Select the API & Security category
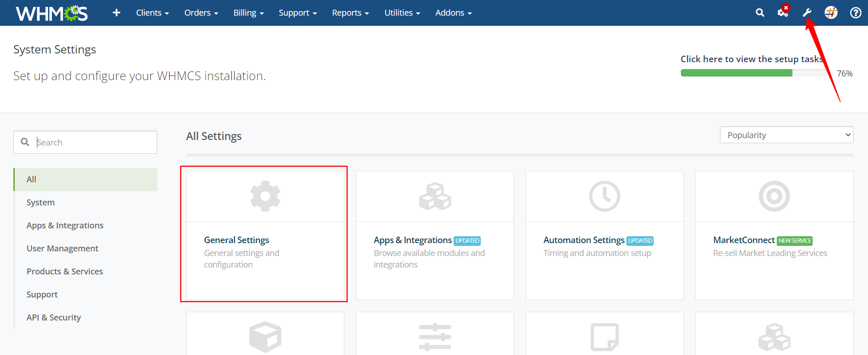Image resolution: width=868 pixels, height=355 pixels. [x=53, y=318]
